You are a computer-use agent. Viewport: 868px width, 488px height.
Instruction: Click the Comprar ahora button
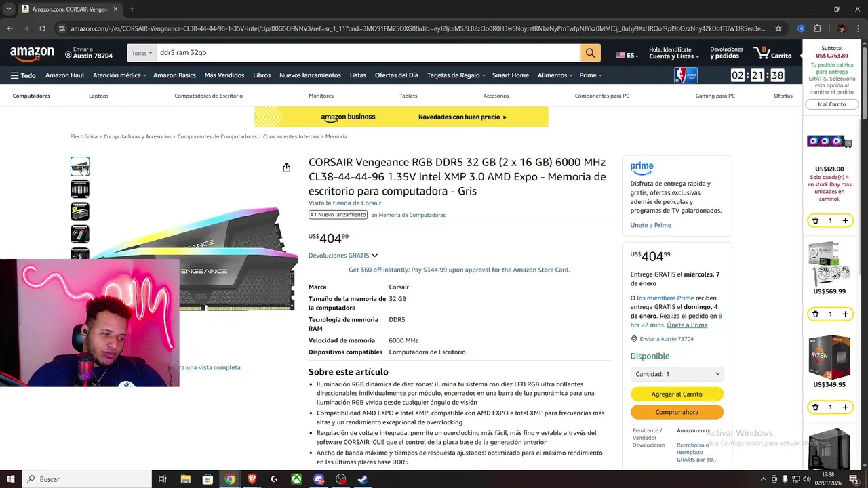pos(677,412)
